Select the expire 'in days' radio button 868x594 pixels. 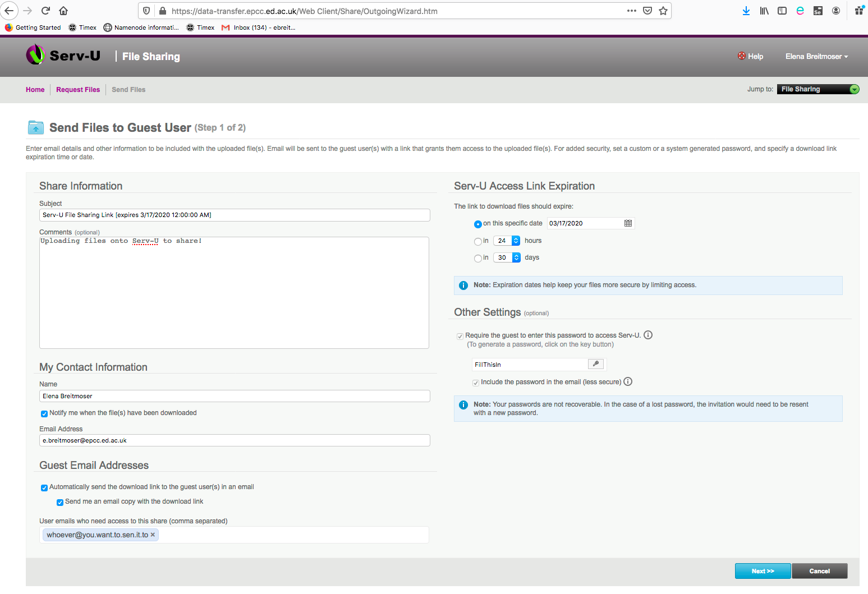point(477,258)
